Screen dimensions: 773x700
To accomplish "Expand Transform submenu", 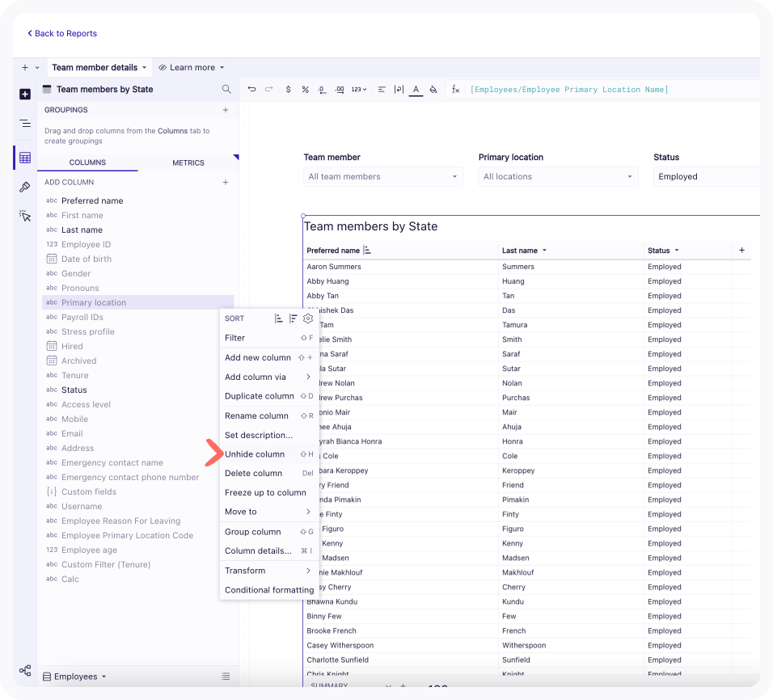I will click(x=268, y=571).
